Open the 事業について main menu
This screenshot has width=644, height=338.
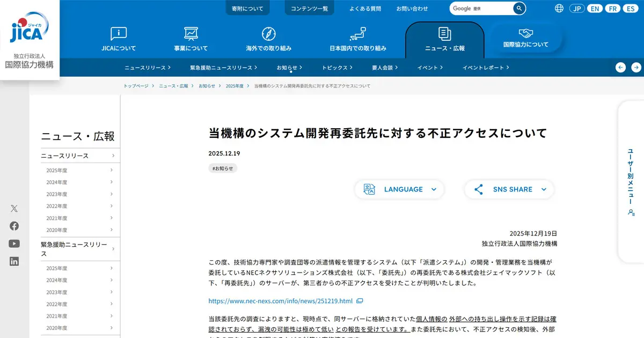coord(191,39)
